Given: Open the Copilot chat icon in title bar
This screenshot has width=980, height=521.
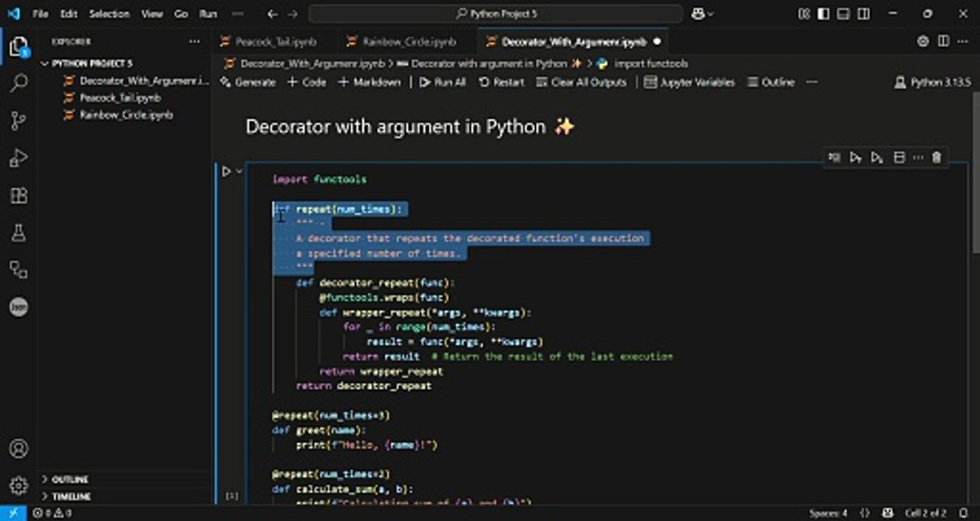Looking at the screenshot, I should 698,14.
